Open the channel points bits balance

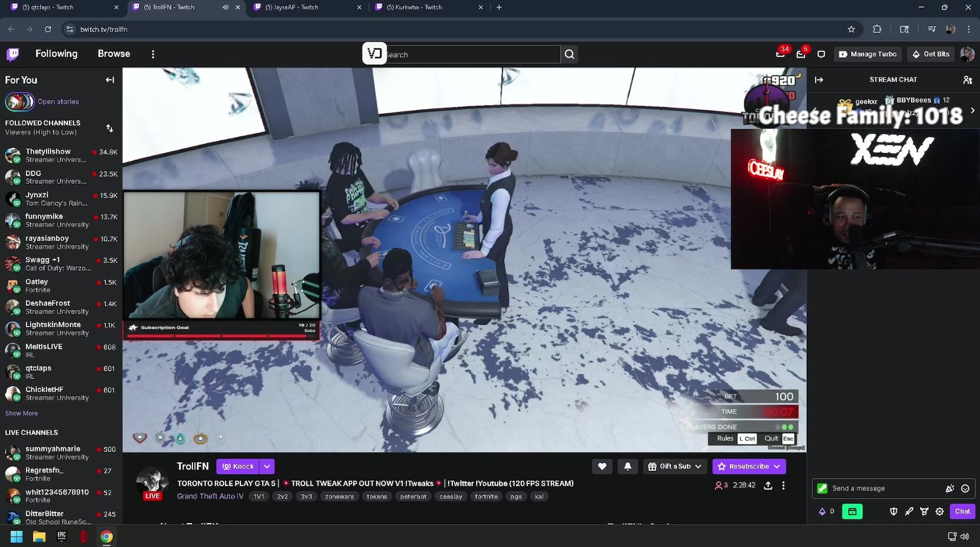(826, 512)
